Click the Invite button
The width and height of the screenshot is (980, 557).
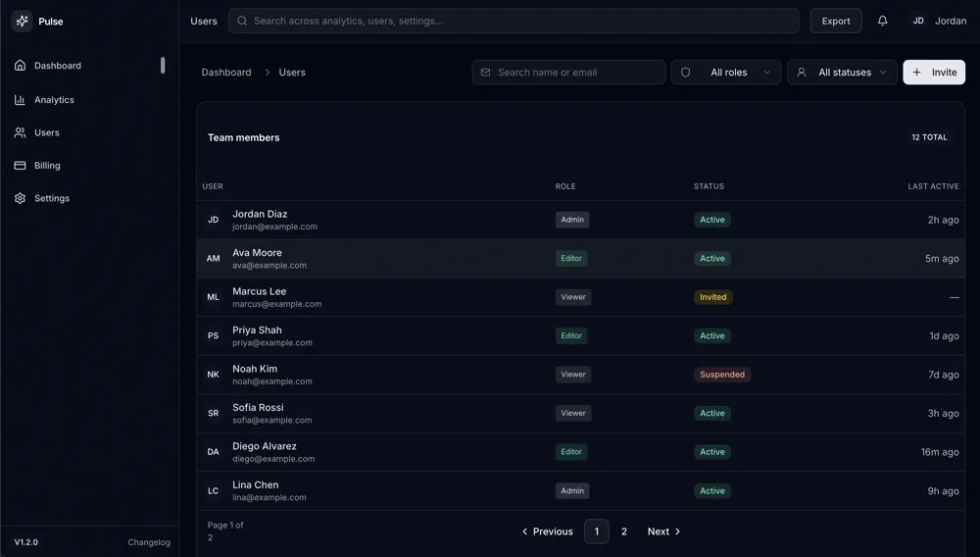click(x=934, y=73)
